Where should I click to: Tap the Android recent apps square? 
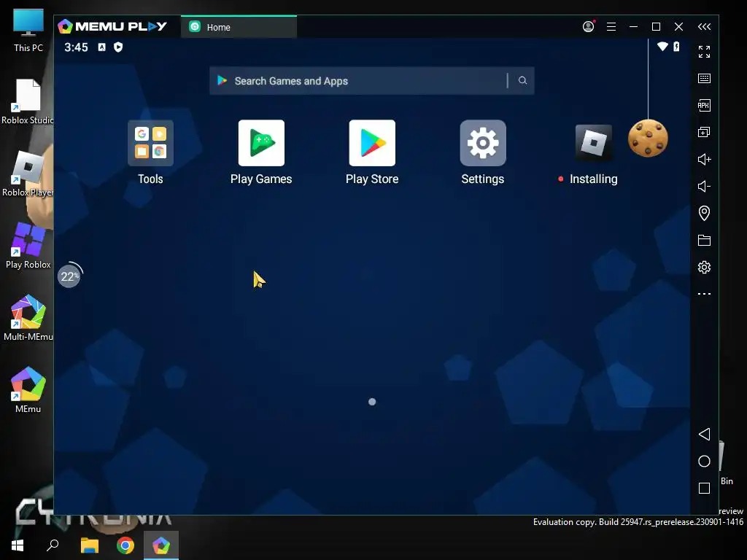click(704, 488)
